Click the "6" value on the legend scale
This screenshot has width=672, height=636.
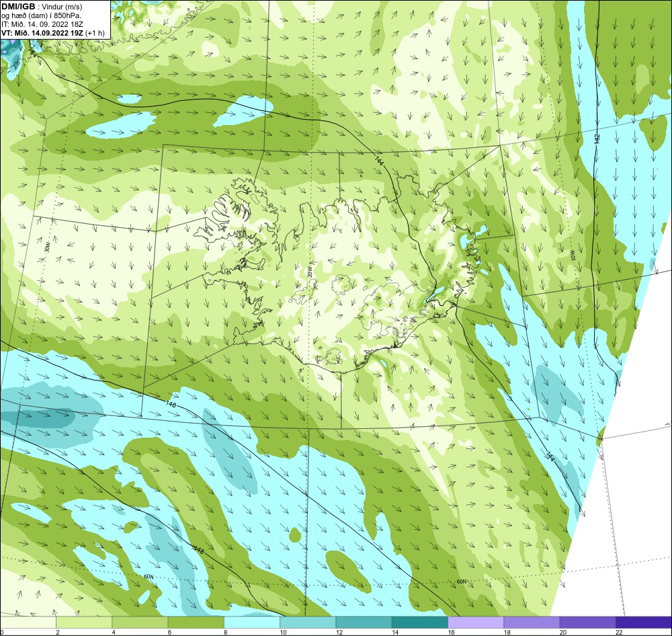coord(170,632)
